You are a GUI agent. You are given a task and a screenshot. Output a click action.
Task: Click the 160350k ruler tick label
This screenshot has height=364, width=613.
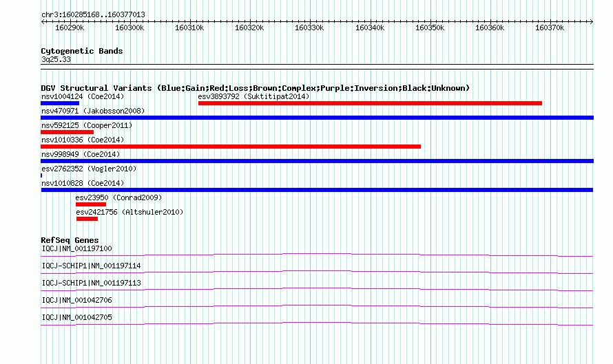click(430, 28)
